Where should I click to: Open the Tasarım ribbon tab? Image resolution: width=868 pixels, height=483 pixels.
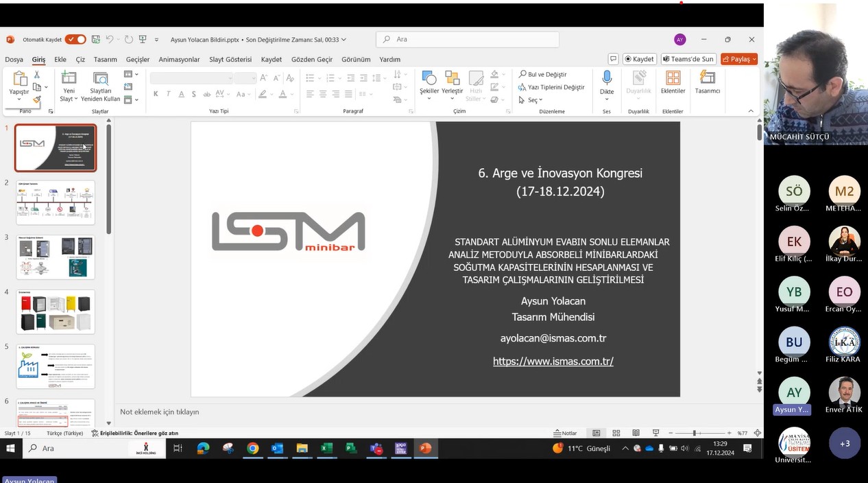[105, 60]
